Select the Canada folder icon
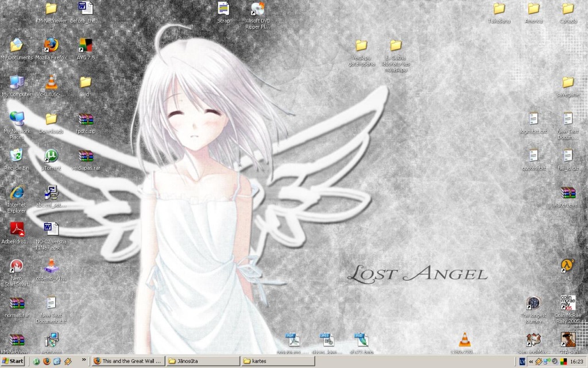Screen dimensions: 588x368 pos(568,12)
